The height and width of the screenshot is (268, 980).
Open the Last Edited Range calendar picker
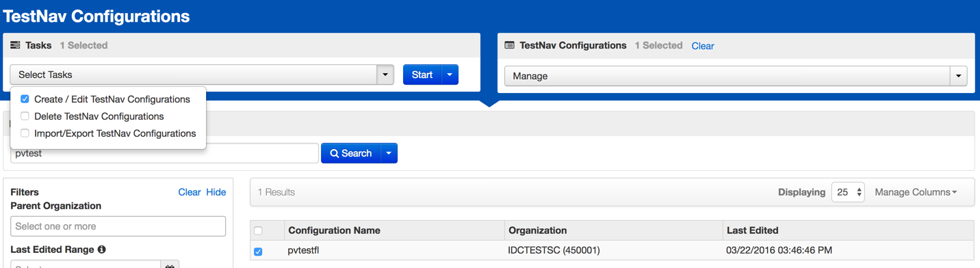pos(170,265)
